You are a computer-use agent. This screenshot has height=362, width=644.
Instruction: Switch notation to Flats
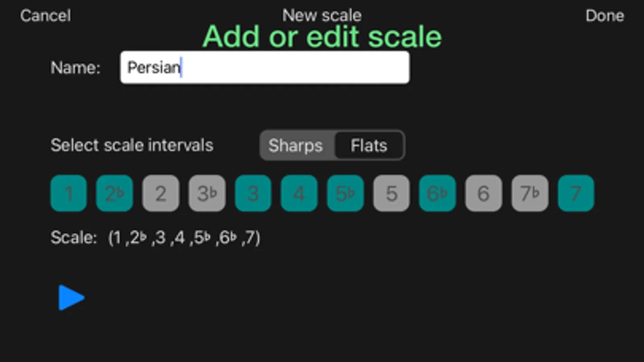point(369,145)
